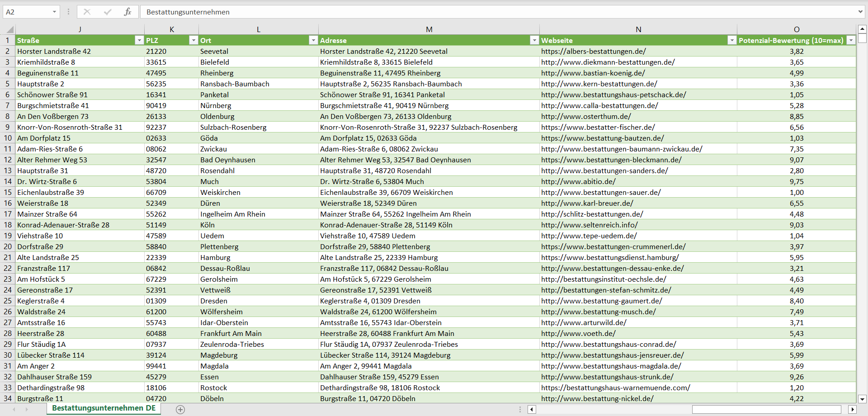The image size is (868, 416).
Task: Click the scroll-to-next-sheet arrow
Action: (x=27, y=409)
